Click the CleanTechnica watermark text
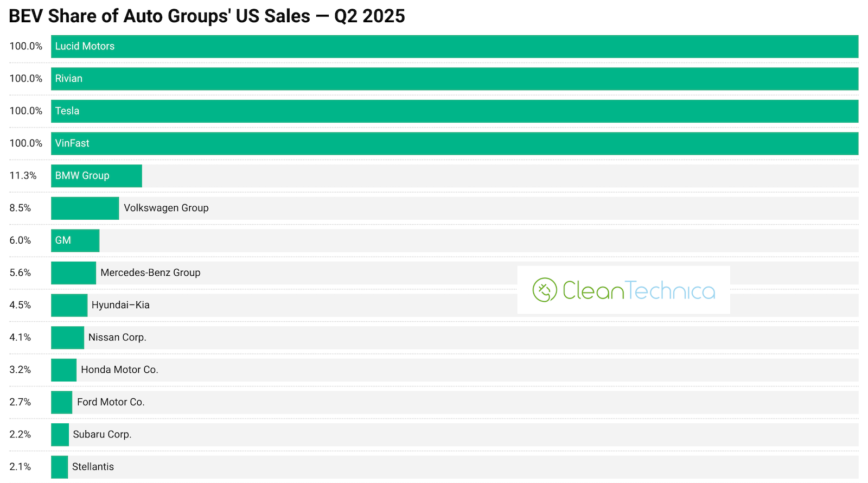This screenshot has height=483, width=868. 639,291
